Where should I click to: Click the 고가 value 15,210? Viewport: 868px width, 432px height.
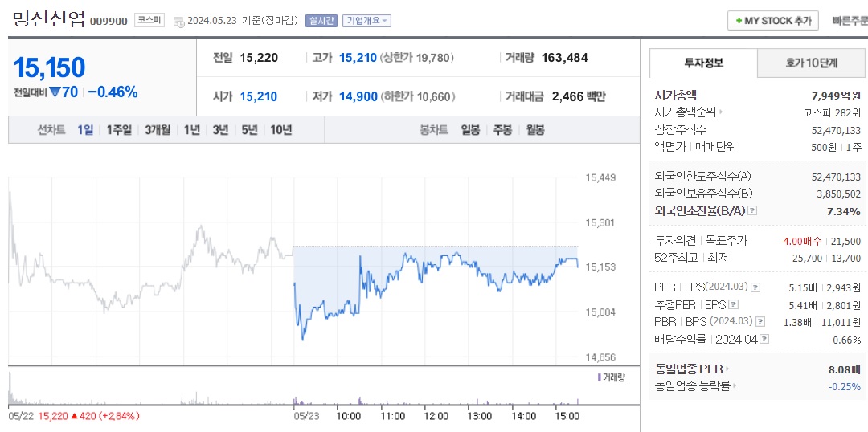tap(358, 58)
